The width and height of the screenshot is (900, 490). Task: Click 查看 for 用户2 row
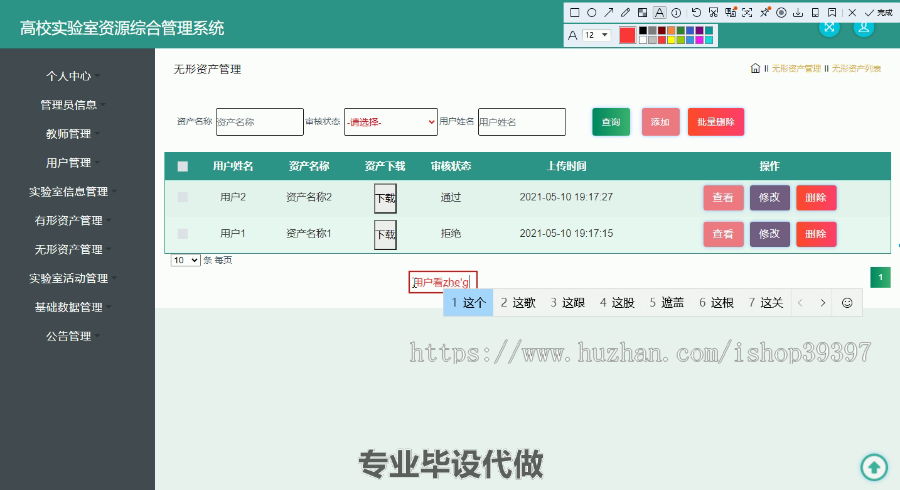tap(723, 197)
